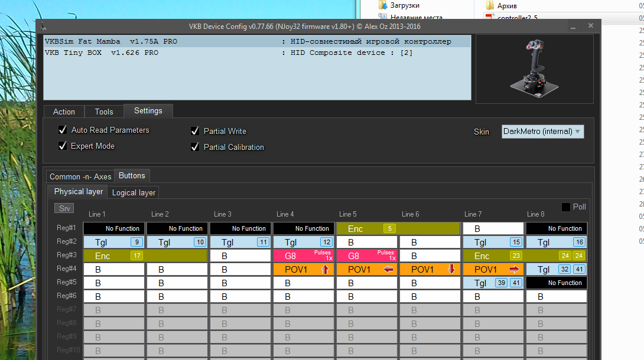Click the Srv button
Viewport: 644px width, 360px height.
pos(64,208)
